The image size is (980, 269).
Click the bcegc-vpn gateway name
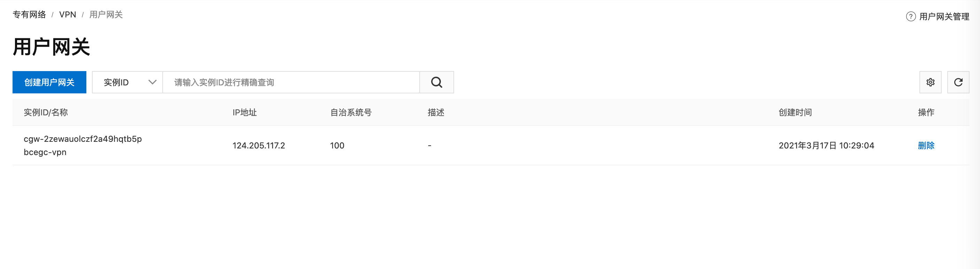45,152
